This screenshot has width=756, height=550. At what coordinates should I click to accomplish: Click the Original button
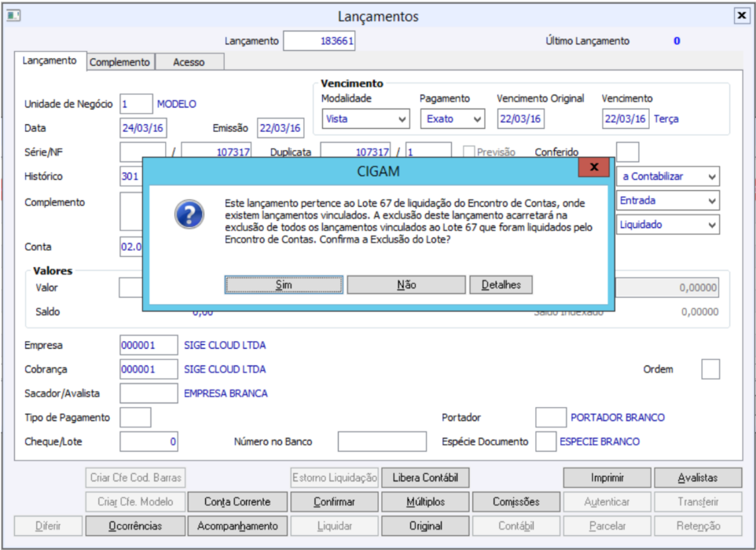point(425,526)
